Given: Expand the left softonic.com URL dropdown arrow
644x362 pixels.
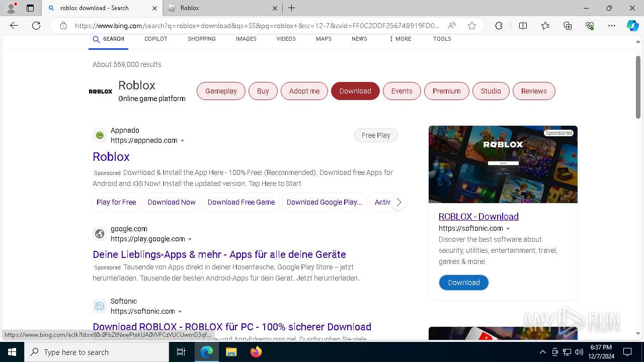Looking at the screenshot, I should (x=180, y=312).
